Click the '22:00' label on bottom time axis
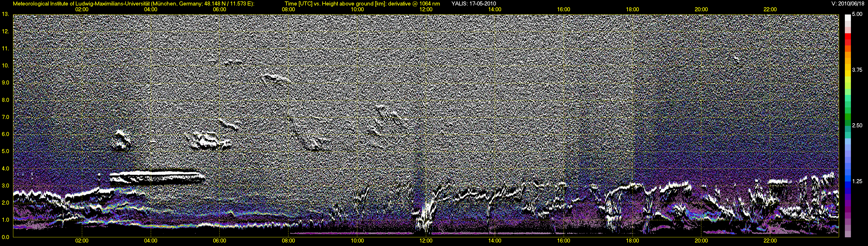 click(x=770, y=241)
